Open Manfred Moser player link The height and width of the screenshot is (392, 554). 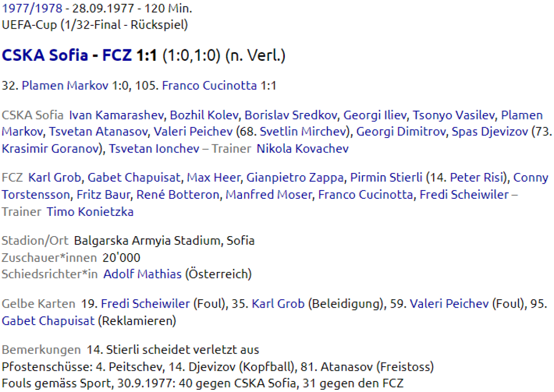coord(269,195)
